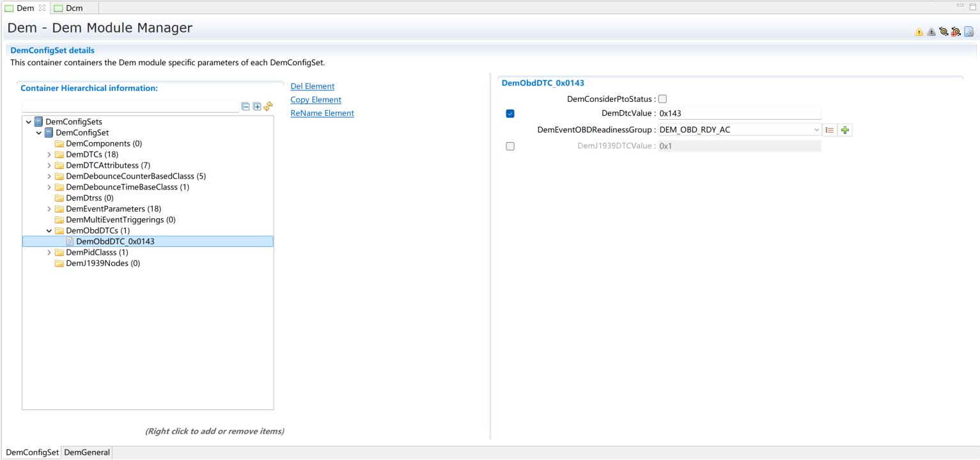
Task: Click the document with gear icon
Action: [968, 32]
